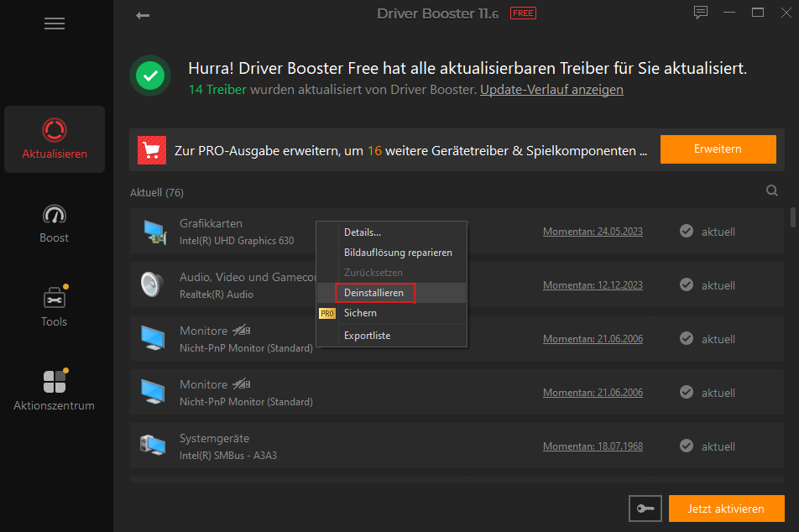This screenshot has height=532, width=799.
Task: Open the Aktionszentrum sidebar section
Action: pos(54,390)
